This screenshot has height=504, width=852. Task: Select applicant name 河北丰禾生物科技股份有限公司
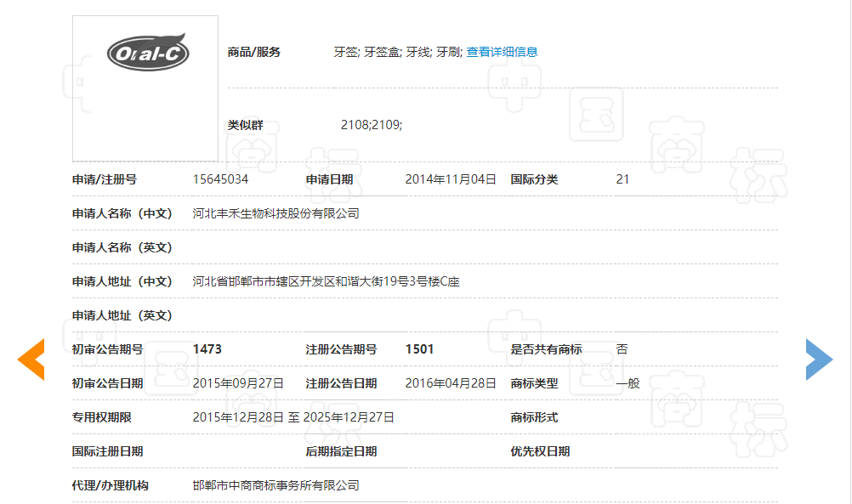click(276, 213)
